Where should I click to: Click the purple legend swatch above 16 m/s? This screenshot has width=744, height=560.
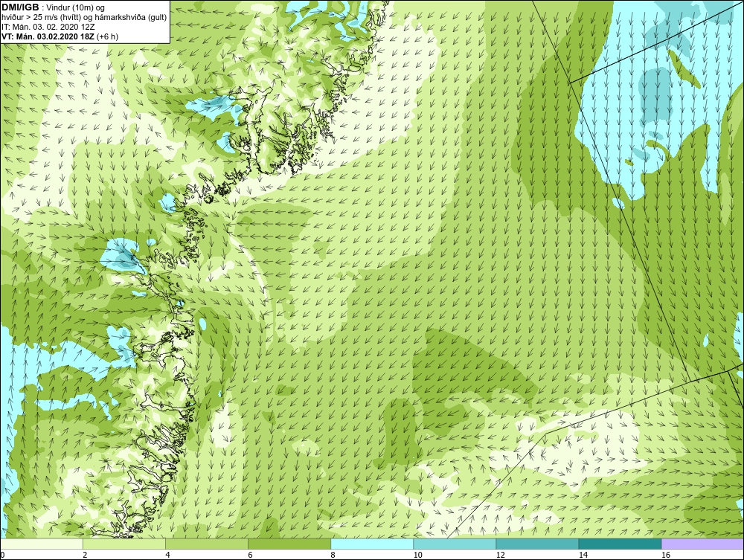(x=702, y=544)
